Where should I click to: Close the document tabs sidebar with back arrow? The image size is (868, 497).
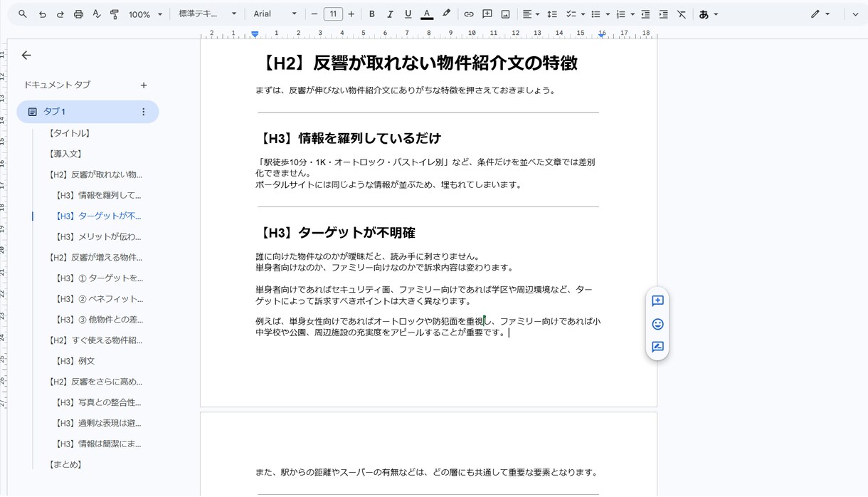click(26, 55)
